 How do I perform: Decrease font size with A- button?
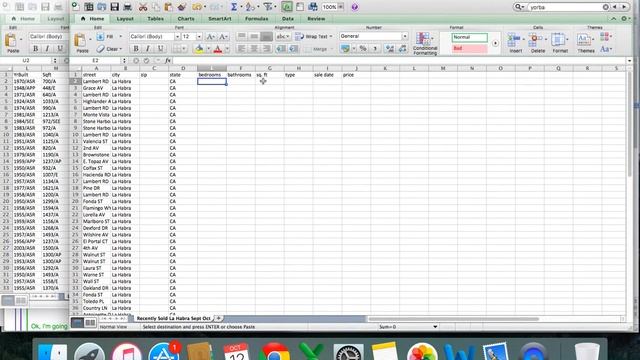(x=223, y=37)
